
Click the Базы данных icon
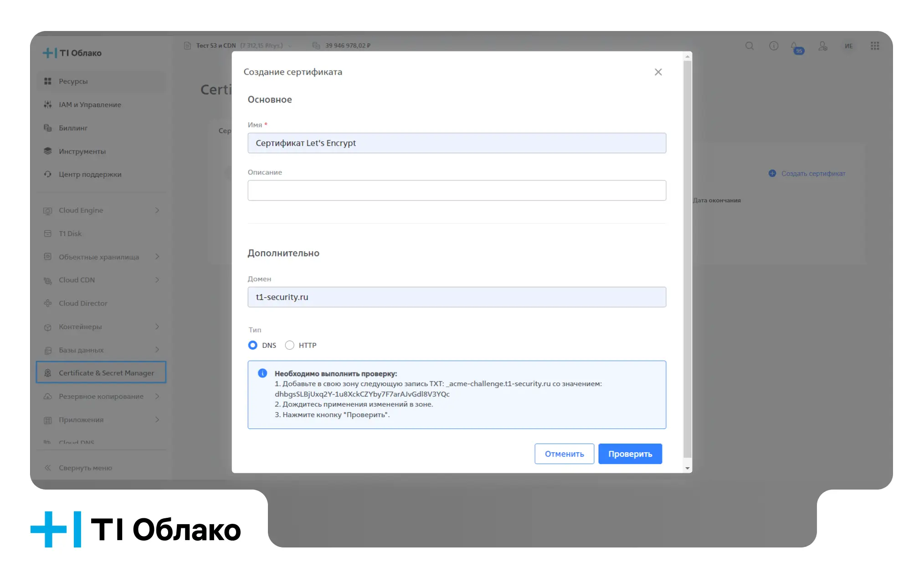(47, 350)
